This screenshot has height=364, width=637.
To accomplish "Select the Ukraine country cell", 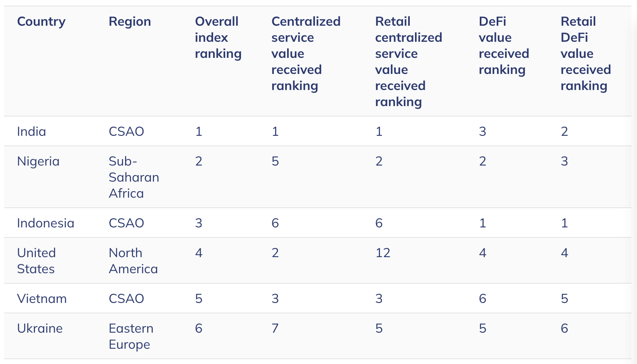I will click(40, 329).
